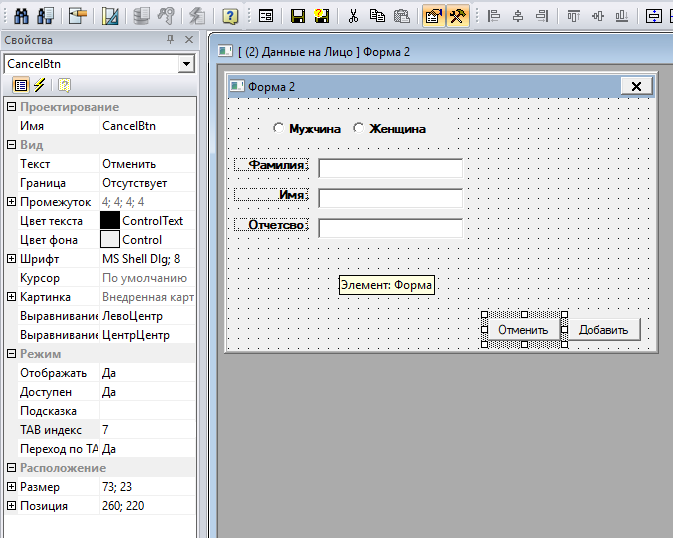Collapse the Расположение section

tap(12, 468)
